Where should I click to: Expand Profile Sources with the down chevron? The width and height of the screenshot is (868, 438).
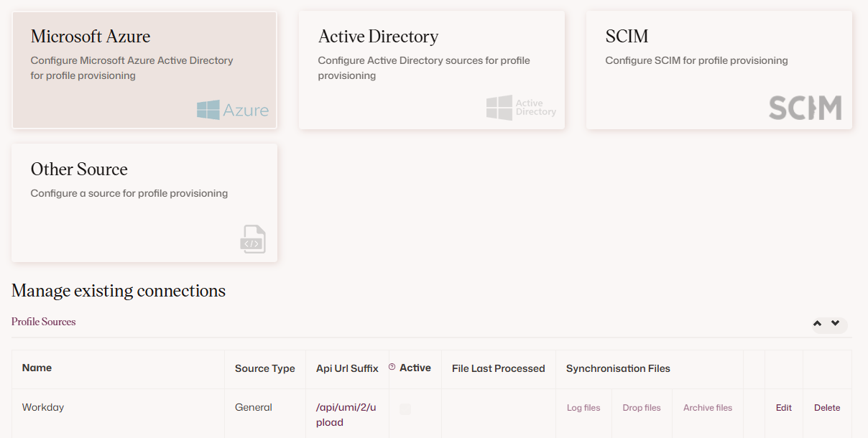pos(835,324)
